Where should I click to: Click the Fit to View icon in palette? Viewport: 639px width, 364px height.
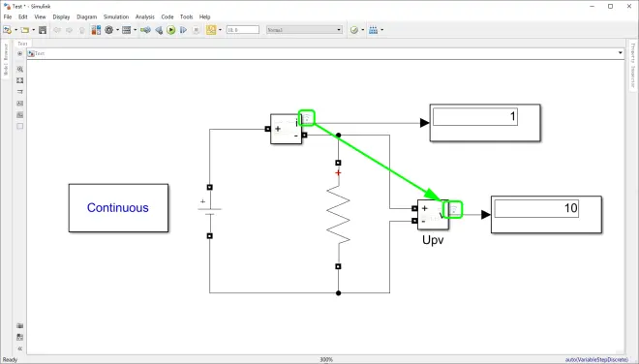click(20, 80)
